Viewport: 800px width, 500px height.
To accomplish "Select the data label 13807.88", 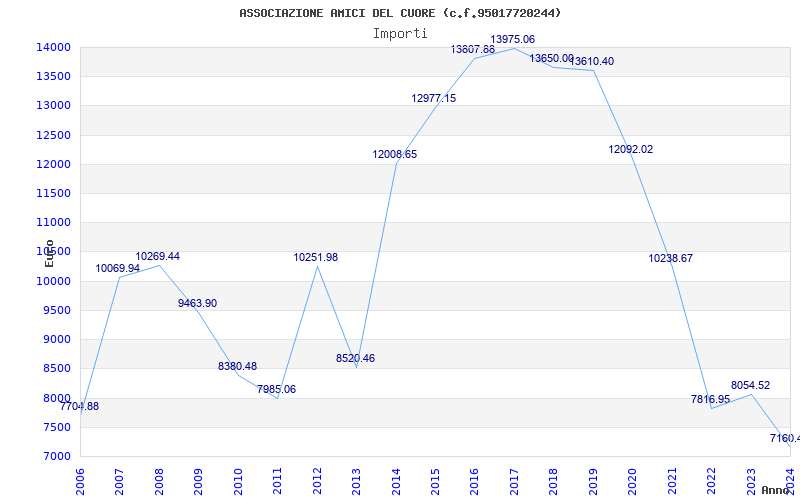I will [473, 49].
